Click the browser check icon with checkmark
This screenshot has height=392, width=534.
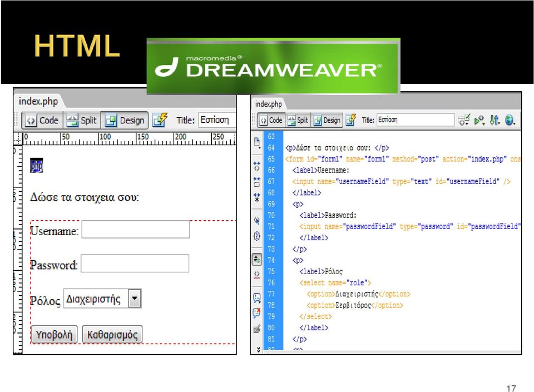(x=464, y=120)
